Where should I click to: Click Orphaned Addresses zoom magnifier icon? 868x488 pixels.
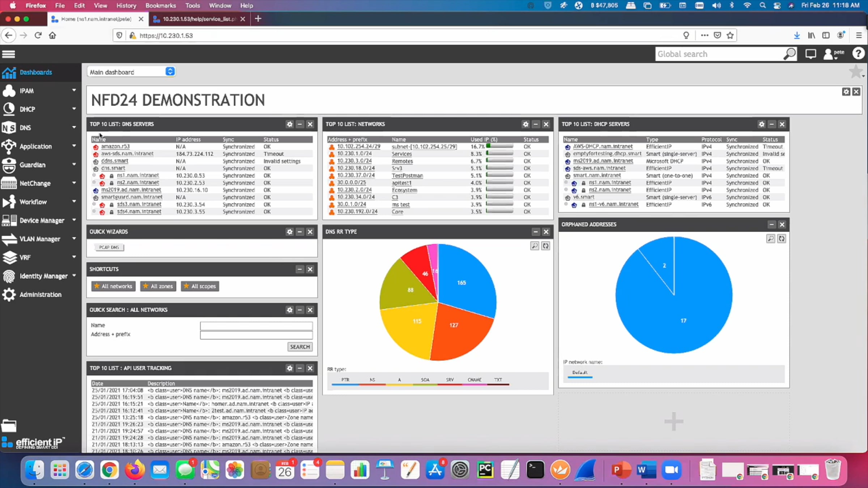click(770, 239)
